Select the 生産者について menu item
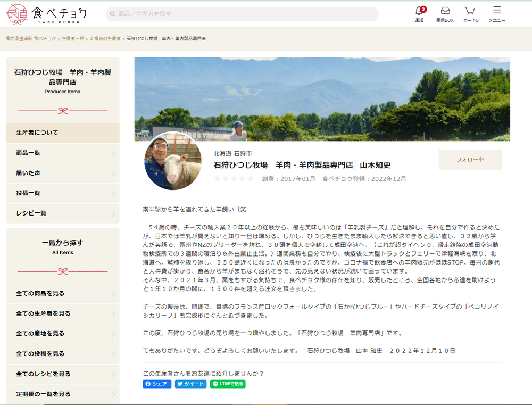532x405 pixels. (63, 133)
